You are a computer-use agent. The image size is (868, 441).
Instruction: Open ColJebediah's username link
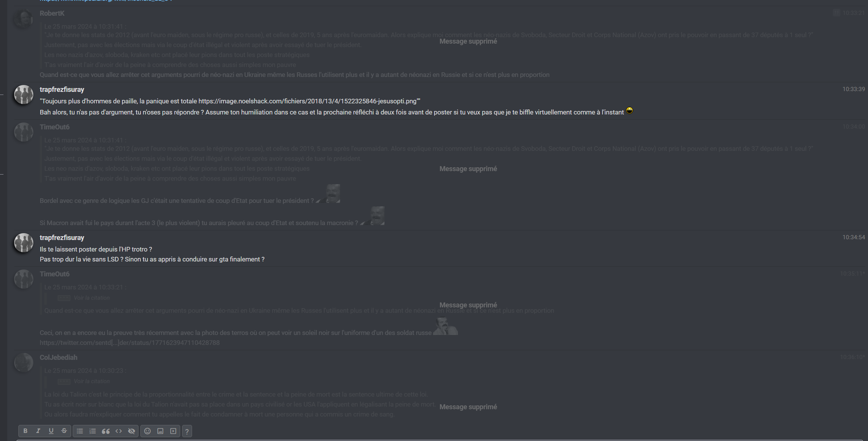[x=59, y=358]
